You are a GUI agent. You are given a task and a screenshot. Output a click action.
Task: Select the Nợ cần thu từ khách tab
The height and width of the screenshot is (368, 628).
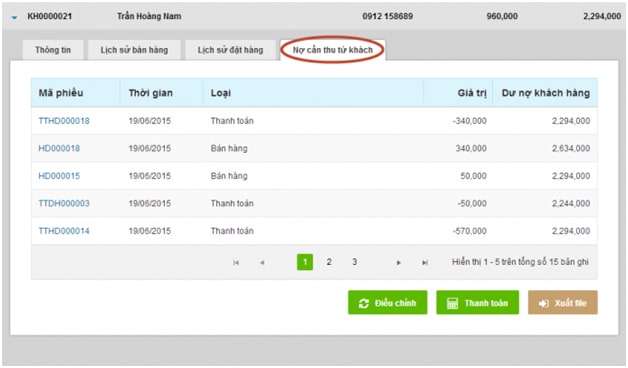333,50
